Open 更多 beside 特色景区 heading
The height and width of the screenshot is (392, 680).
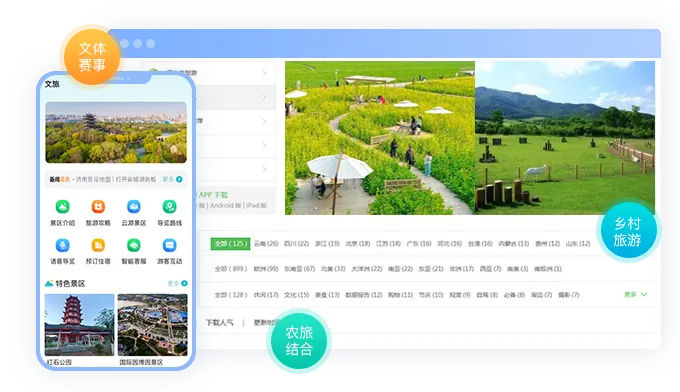177,283
